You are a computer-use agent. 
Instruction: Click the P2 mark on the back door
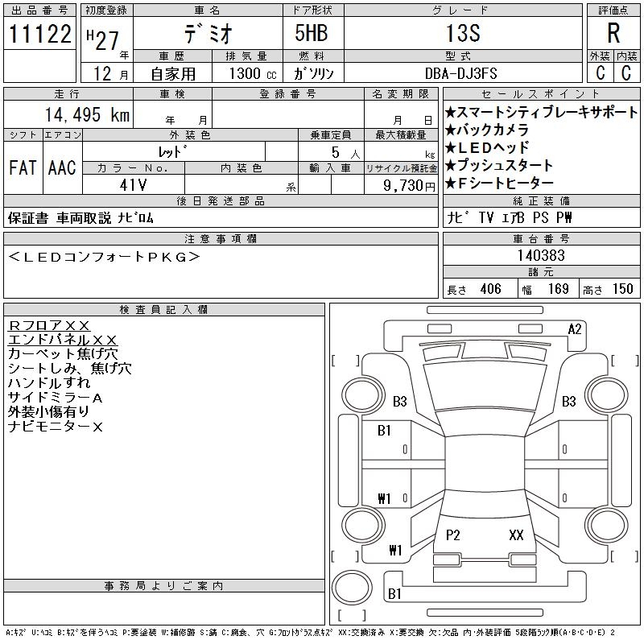pyautogui.click(x=452, y=535)
